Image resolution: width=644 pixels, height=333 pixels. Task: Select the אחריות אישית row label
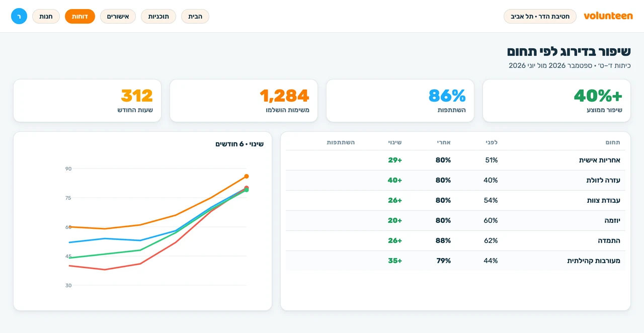tap(600, 160)
